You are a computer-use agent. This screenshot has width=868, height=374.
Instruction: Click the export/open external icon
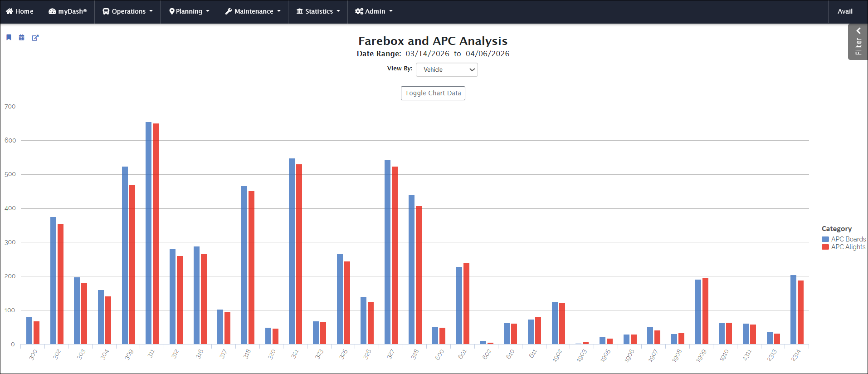(35, 38)
